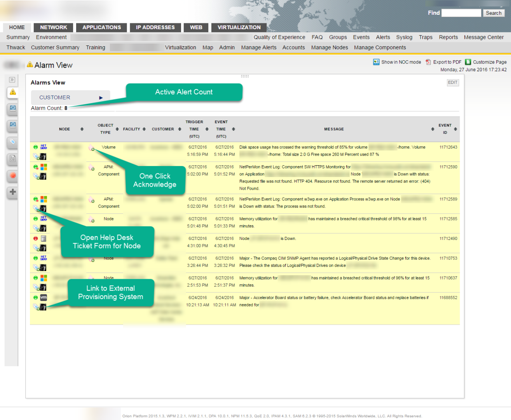Open the Quality of Experience link
The width and height of the screenshot is (511, 420).
(279, 37)
